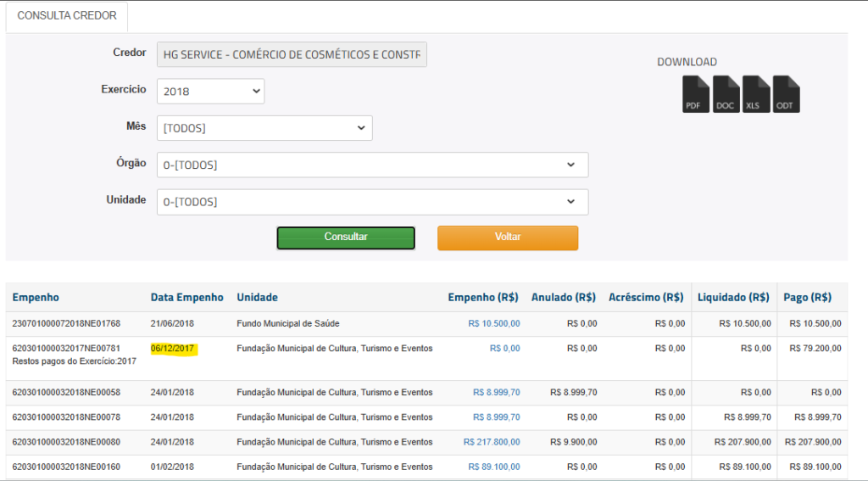This screenshot has width=868, height=481.
Task: Expand the Mês dropdown
Action: 264,128
